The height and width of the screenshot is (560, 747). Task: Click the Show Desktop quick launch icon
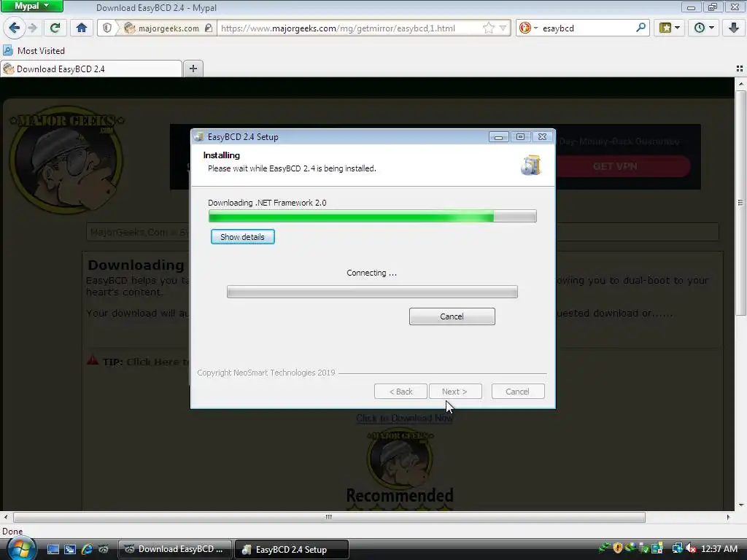click(x=53, y=549)
